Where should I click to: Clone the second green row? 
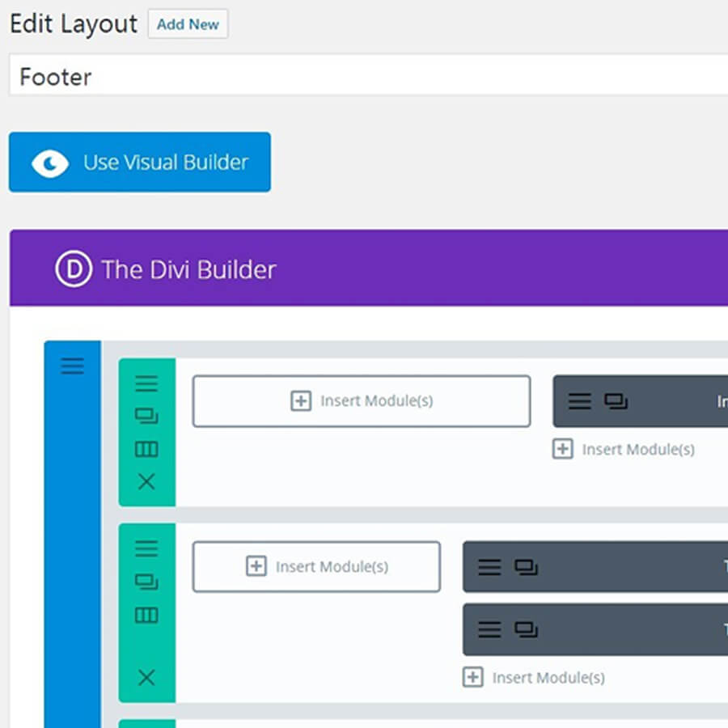tap(146, 582)
